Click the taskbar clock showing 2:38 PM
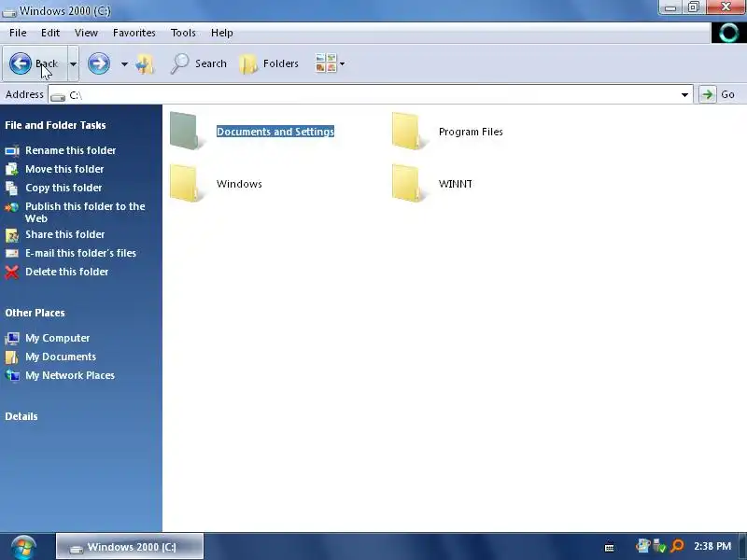Screen dimensions: 747x560 (712, 546)
